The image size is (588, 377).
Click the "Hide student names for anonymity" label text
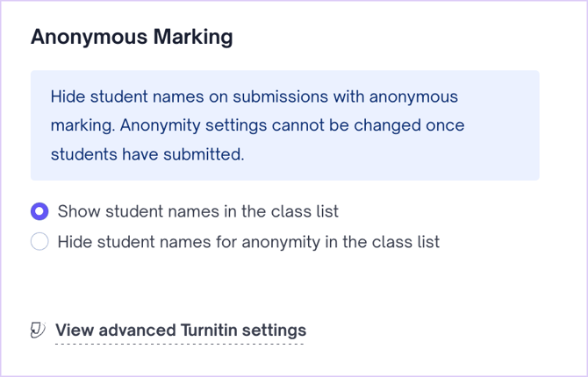[248, 242]
